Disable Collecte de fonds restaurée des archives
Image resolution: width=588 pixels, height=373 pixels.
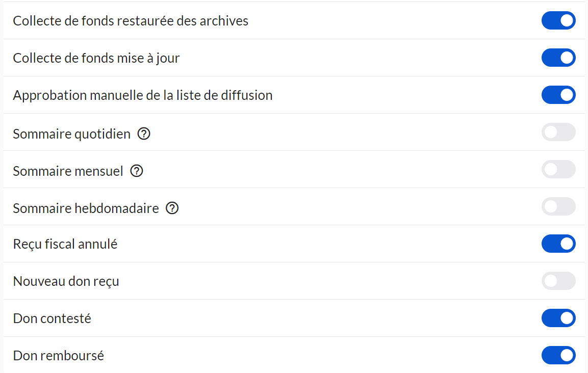pyautogui.click(x=558, y=21)
